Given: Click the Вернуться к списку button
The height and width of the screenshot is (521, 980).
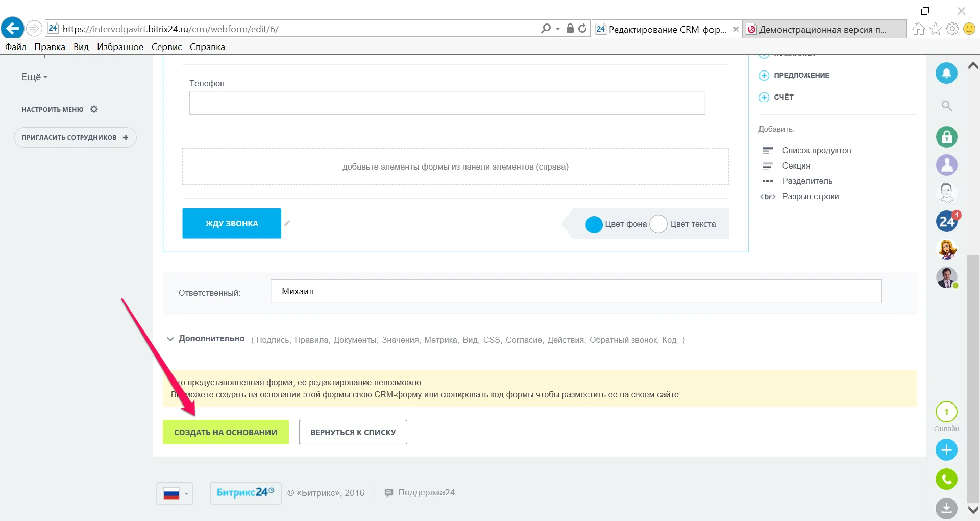Looking at the screenshot, I should point(353,432).
